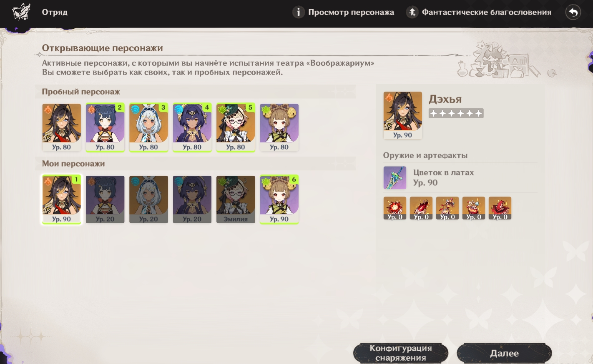Click the Далее button
The width and height of the screenshot is (593, 364).
click(504, 353)
